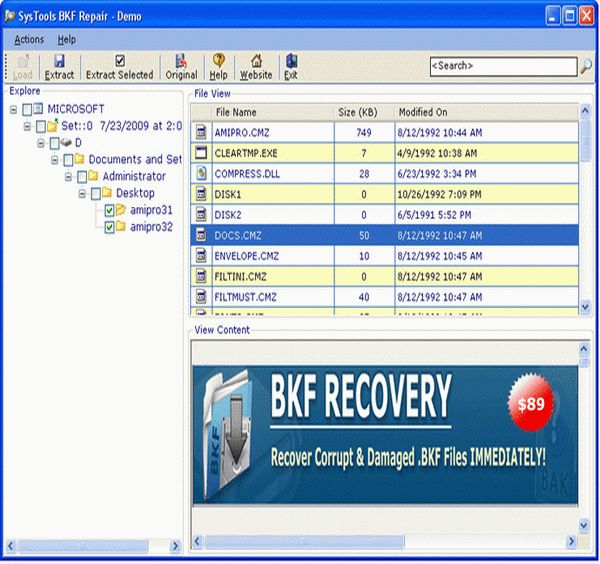Click the Load toolbar icon

coord(24,61)
